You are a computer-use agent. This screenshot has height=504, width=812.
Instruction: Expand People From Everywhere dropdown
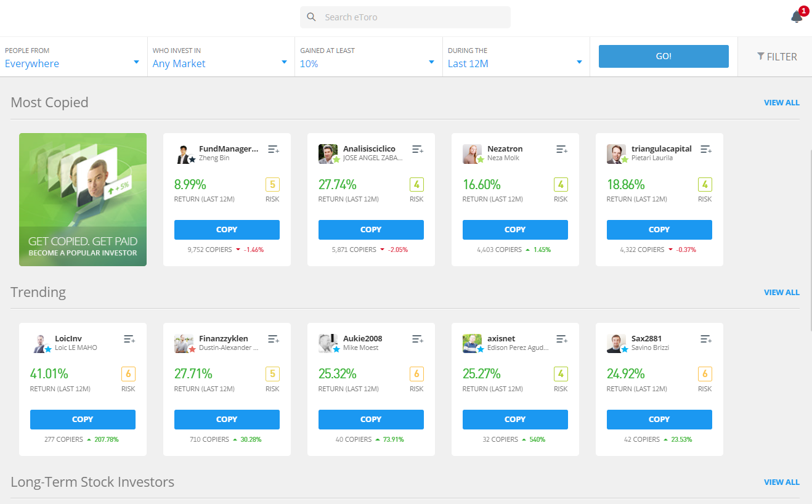73,57
